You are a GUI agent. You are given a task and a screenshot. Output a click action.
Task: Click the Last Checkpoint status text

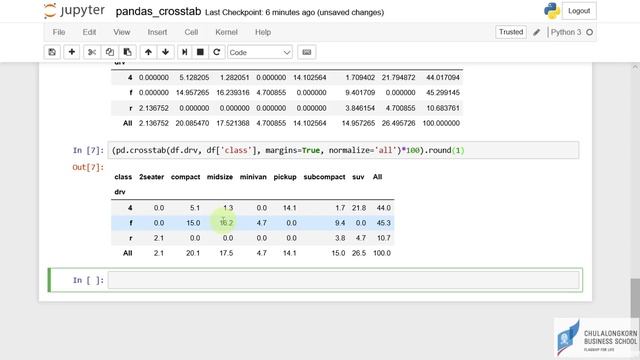pos(294,12)
